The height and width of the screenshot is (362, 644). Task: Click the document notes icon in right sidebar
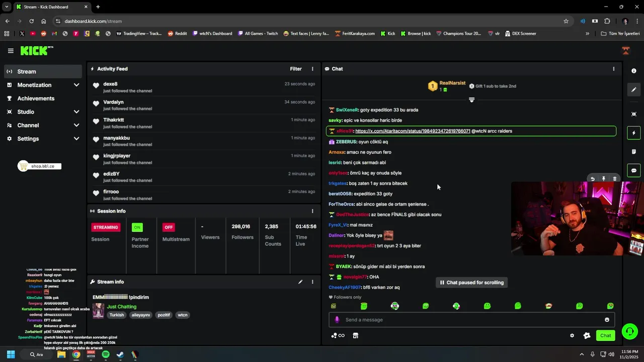pyautogui.click(x=634, y=151)
